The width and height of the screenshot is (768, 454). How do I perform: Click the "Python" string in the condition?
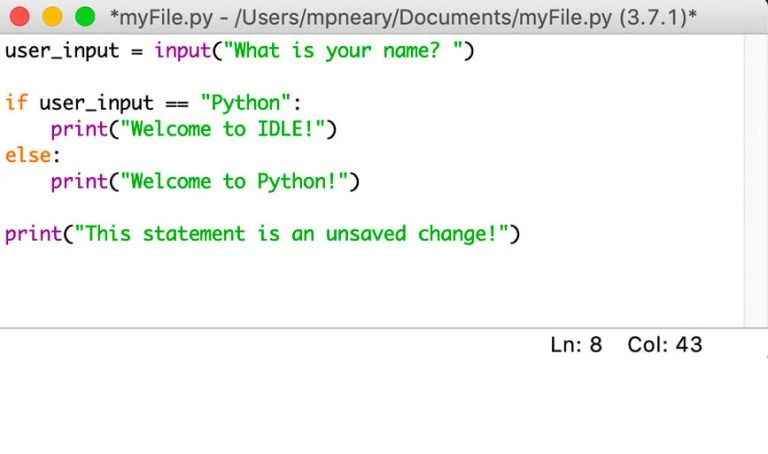[x=245, y=103]
